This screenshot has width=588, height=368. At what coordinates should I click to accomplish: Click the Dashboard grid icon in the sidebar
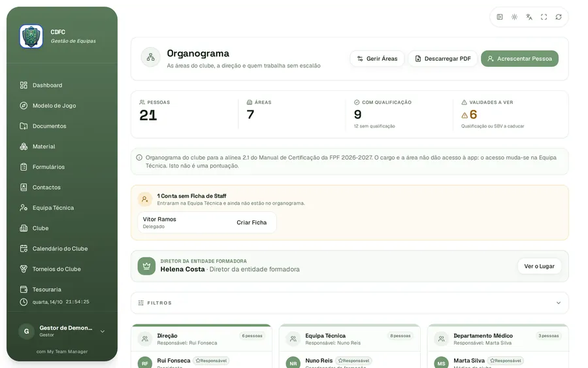pos(24,85)
